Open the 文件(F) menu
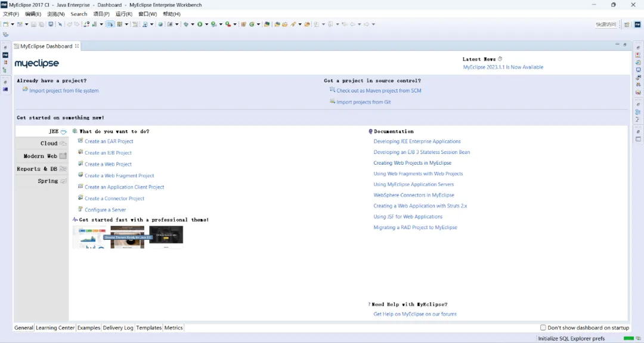Viewport: 644px width, 343px height. pyautogui.click(x=11, y=14)
